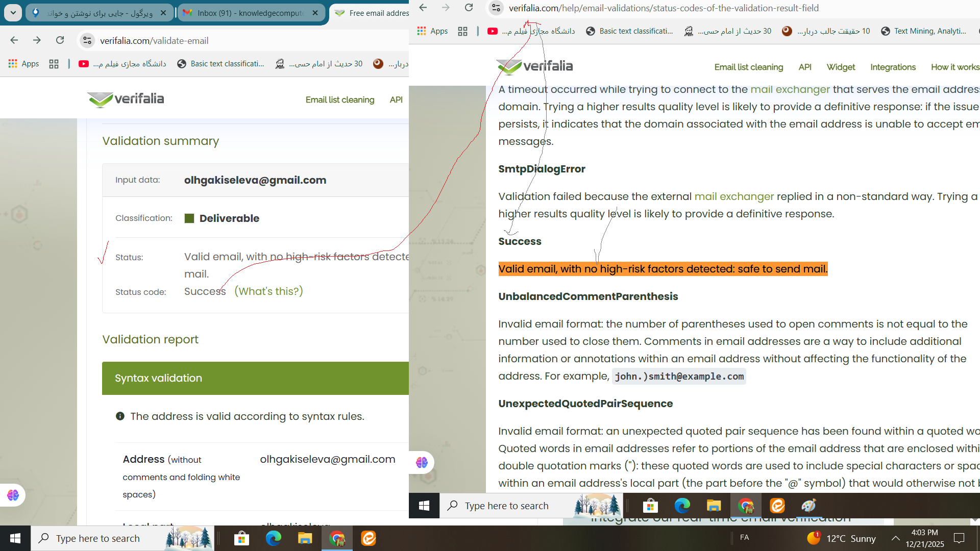Image resolution: width=980 pixels, height=551 pixels.
Task: Open Microsoft Edge from bottom taskbar
Action: (273, 538)
